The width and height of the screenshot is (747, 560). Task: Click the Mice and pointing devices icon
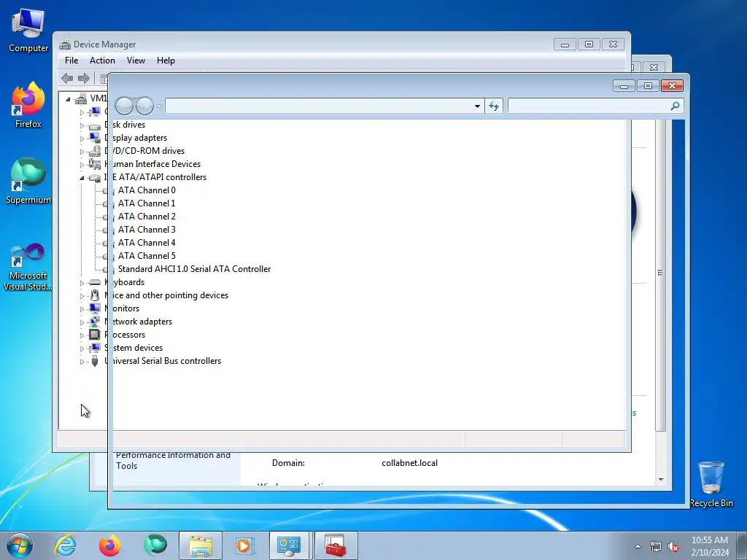[x=95, y=295]
